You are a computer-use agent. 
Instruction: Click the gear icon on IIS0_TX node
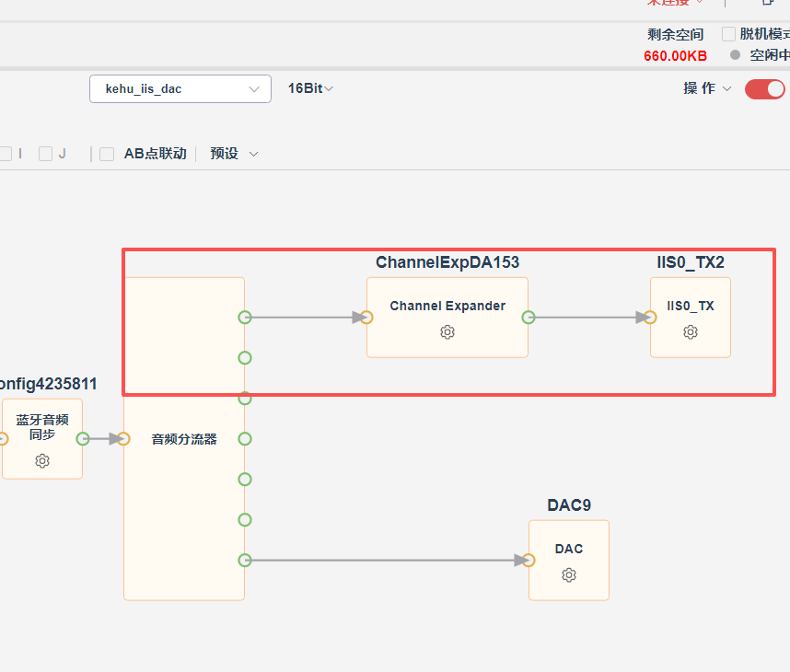(691, 332)
